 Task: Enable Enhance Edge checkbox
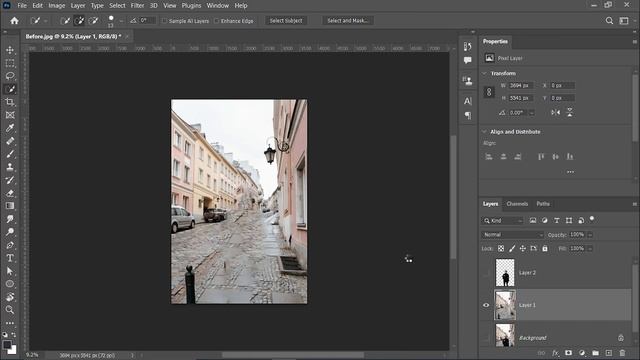[x=216, y=21]
